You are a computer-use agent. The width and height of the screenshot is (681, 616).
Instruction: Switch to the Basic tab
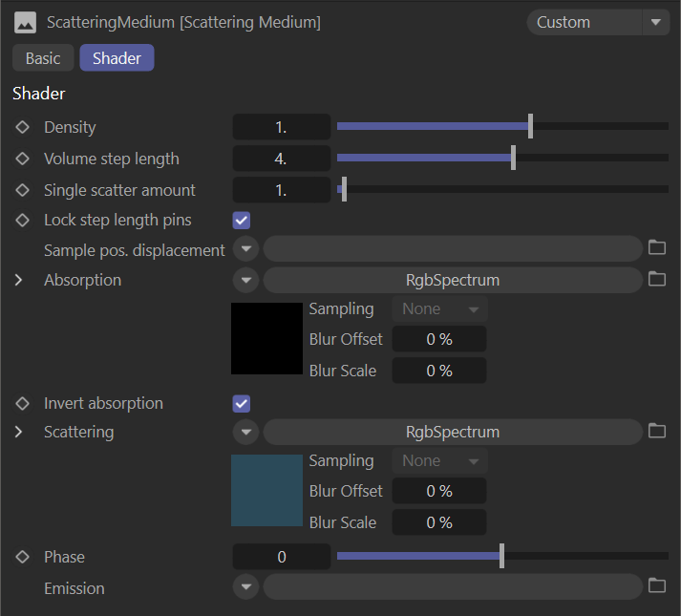tap(43, 58)
